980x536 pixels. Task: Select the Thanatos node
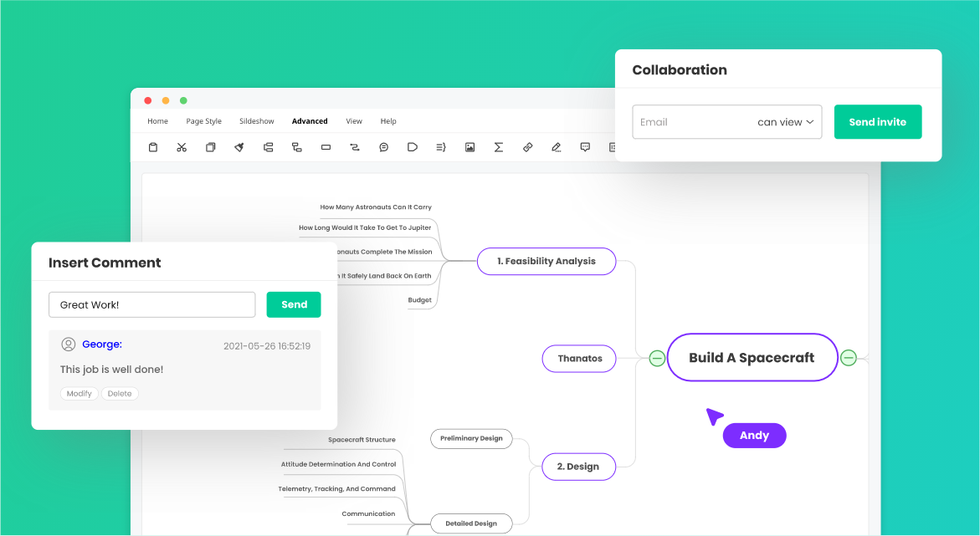point(579,359)
